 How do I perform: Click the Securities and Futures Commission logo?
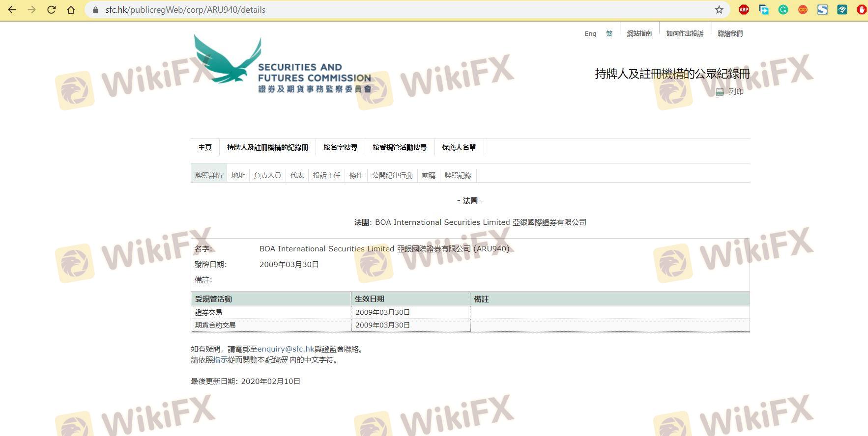[282, 65]
